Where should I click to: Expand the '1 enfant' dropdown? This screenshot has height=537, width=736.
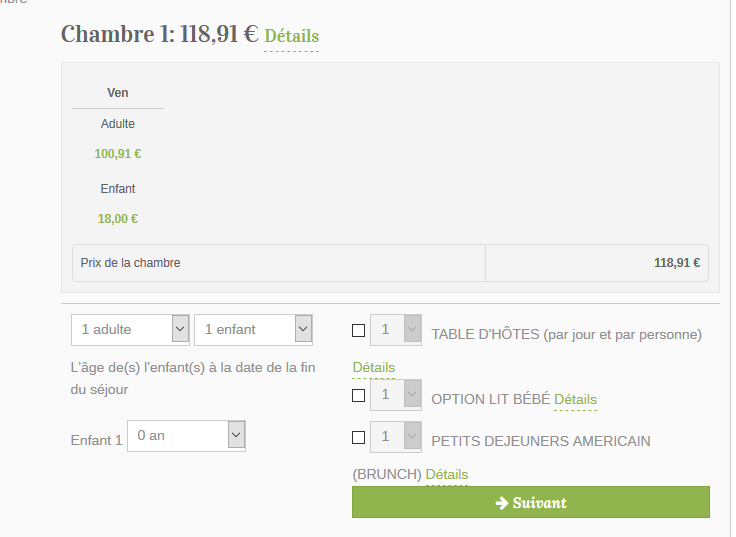[253, 329]
